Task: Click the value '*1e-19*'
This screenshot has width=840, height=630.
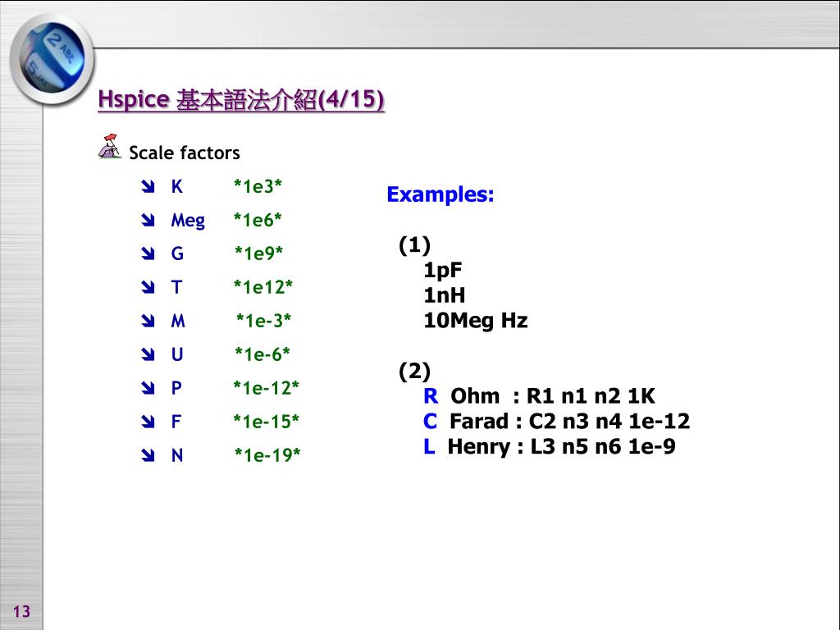Action: pyautogui.click(x=267, y=455)
